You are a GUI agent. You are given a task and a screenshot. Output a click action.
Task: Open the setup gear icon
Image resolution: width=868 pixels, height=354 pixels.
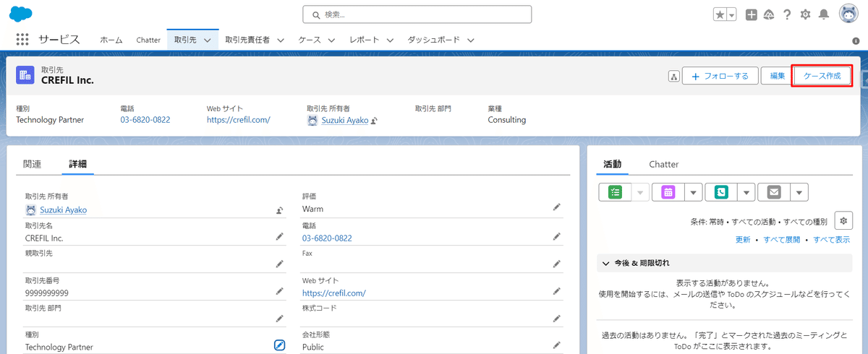tap(805, 14)
